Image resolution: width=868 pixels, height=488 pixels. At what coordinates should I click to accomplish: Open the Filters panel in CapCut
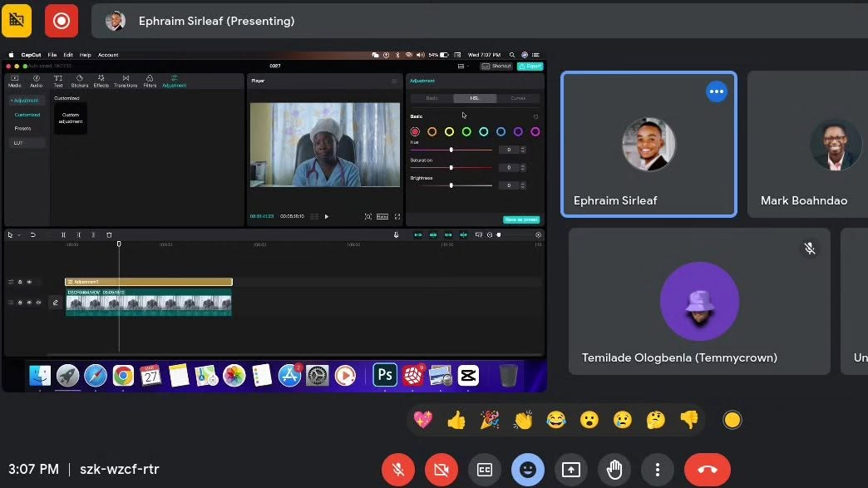coord(150,81)
